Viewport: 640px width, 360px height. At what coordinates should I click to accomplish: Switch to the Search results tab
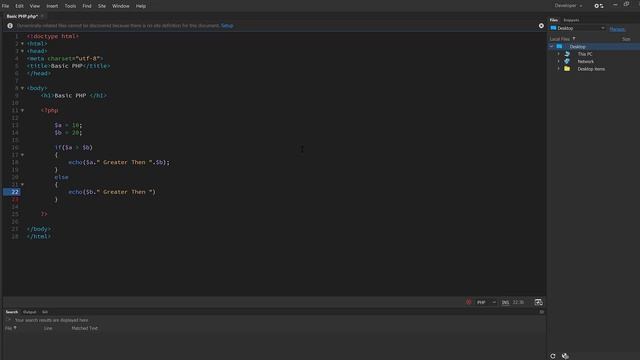pyautogui.click(x=11, y=312)
